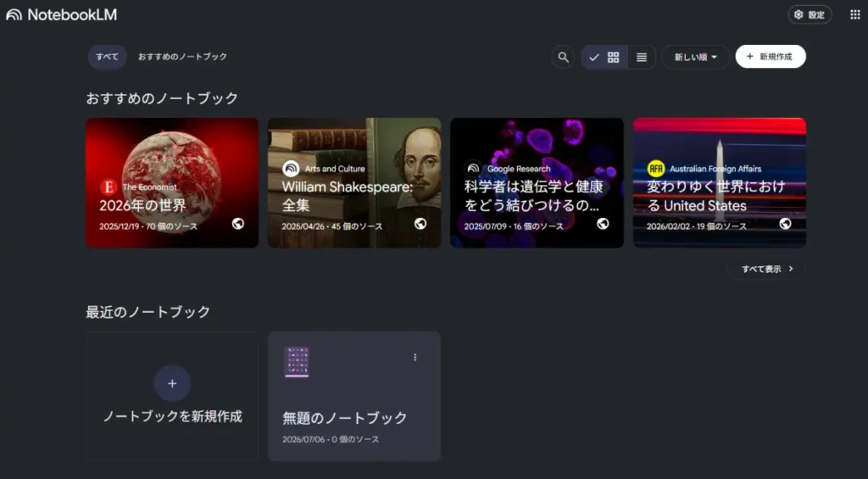Click the 2025/12/19 · 70 個のソース text
The width and height of the screenshot is (868, 479).
click(148, 226)
